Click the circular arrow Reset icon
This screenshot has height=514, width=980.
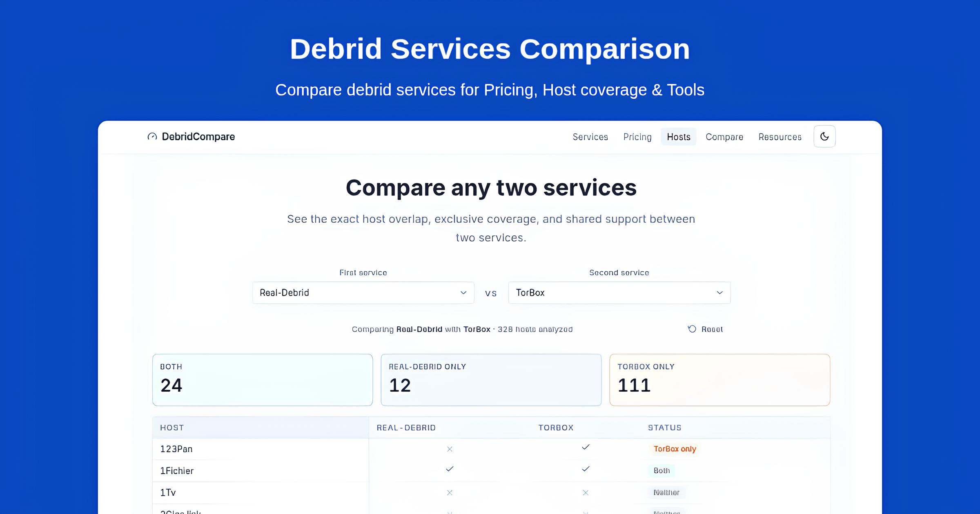(692, 329)
